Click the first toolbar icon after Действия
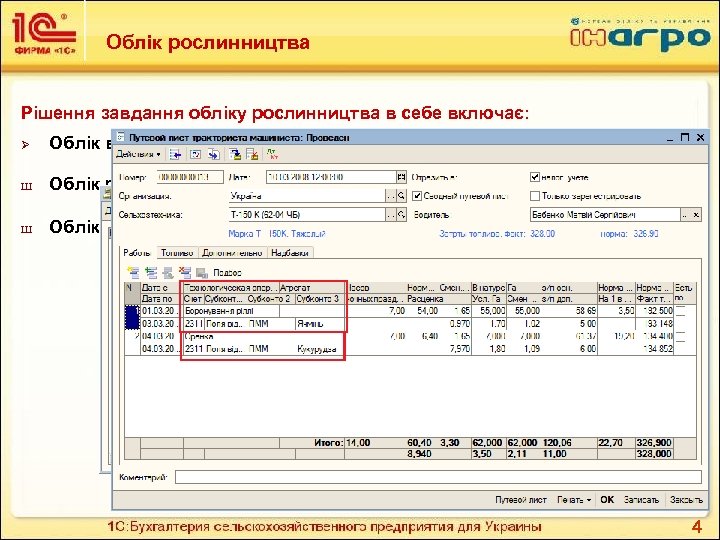Image resolution: width=720 pixels, height=540 pixels. coord(175,155)
